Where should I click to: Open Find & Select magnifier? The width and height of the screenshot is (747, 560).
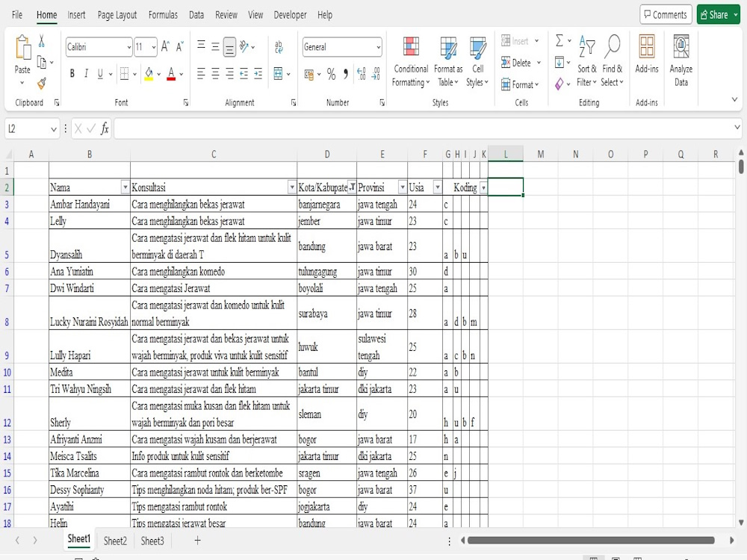[613, 61]
